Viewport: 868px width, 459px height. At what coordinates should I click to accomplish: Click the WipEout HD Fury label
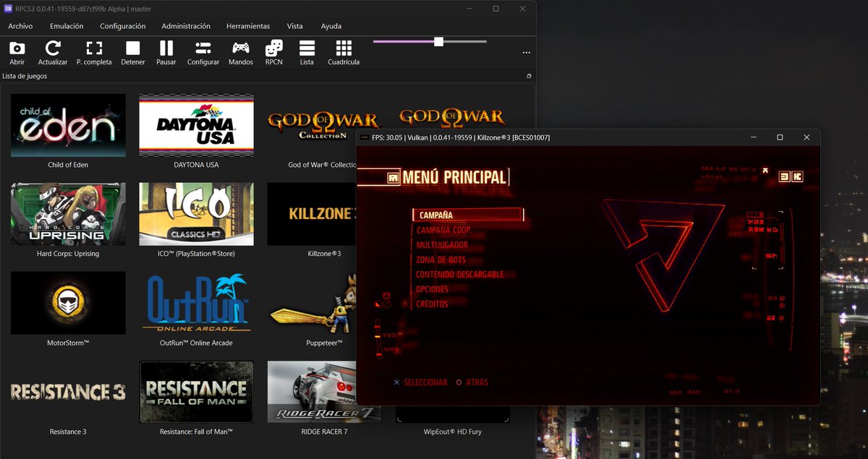point(452,432)
